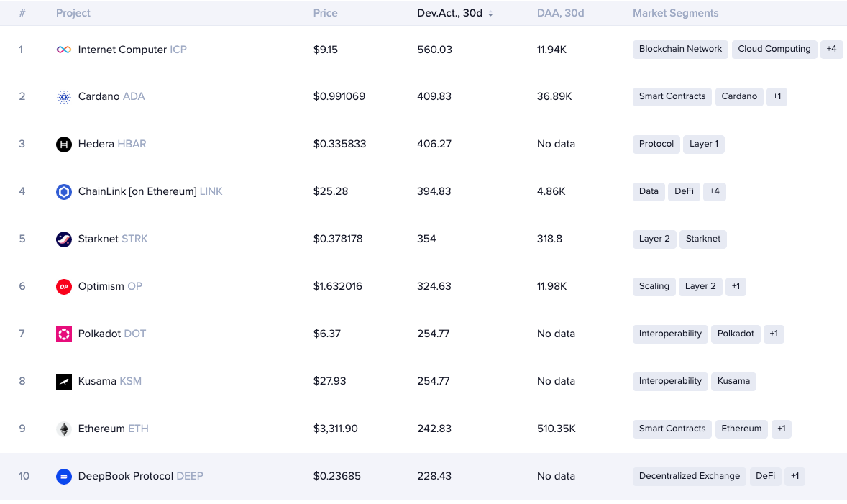Select the Kusama segment tag

[x=733, y=381]
